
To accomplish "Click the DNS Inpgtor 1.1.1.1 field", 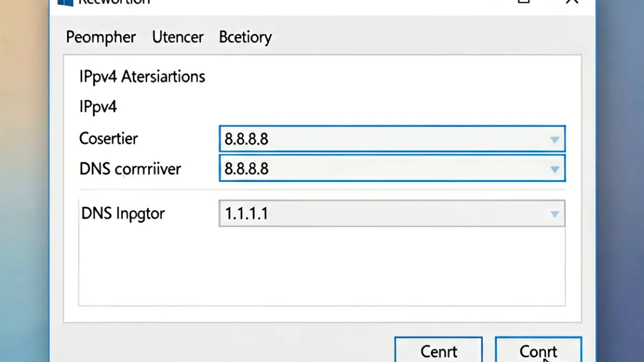I will tap(392, 213).
